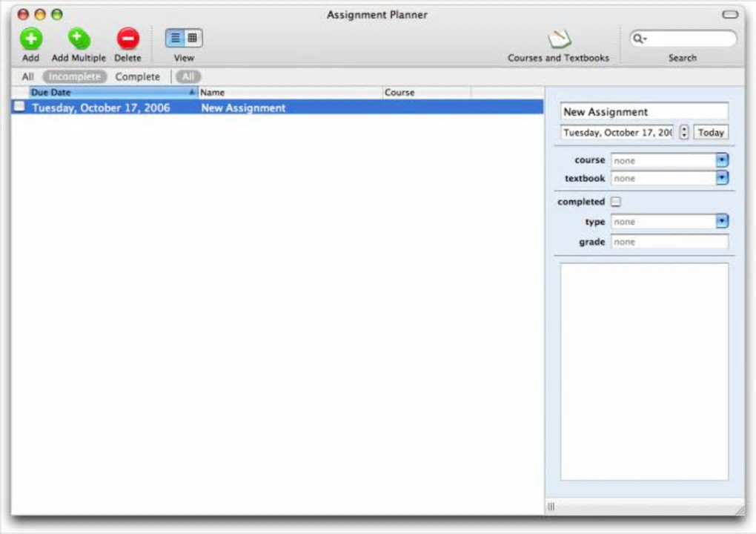
Task: Edit the New Assignment name field
Action: 644,111
